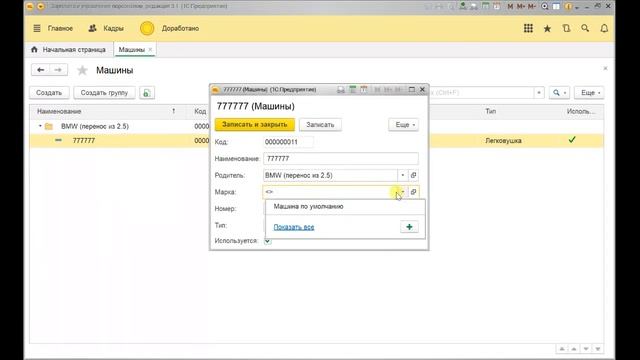Click the Записать button
The image size is (640, 360).
pos(320,124)
